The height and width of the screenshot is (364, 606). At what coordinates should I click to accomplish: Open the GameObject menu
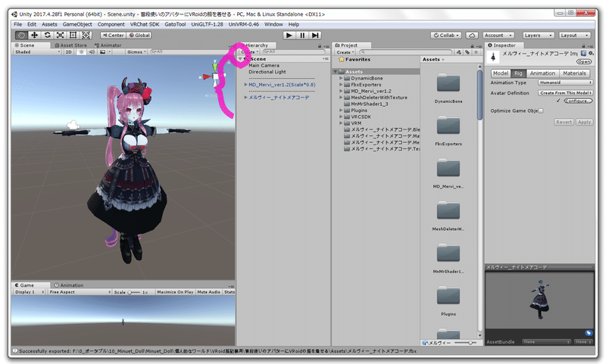(77, 24)
